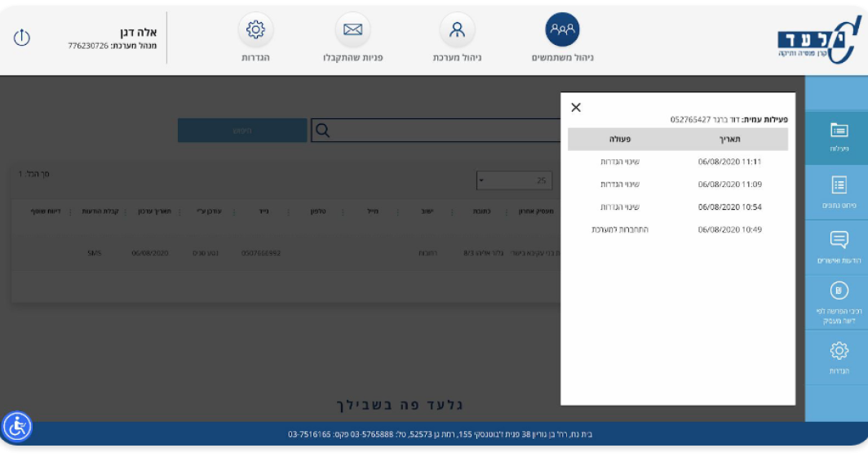Click the power logout icon
Viewport: 868px width, 457px height.
[22, 38]
